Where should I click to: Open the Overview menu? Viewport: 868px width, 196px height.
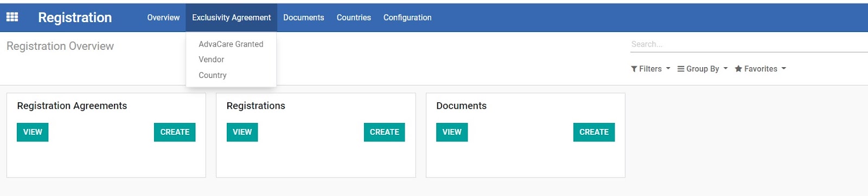[x=163, y=17]
